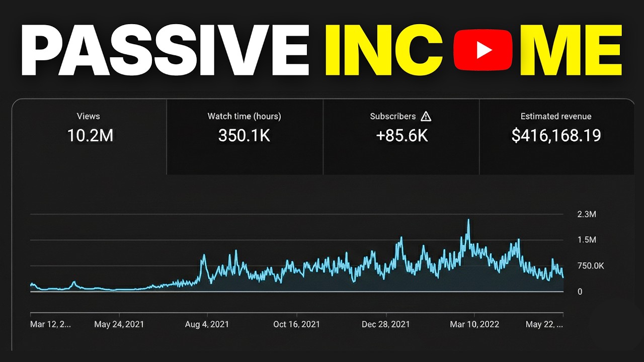Screen dimensions: 644x362
Task: Click the YouTube play logo in the title
Action: [x=483, y=49]
